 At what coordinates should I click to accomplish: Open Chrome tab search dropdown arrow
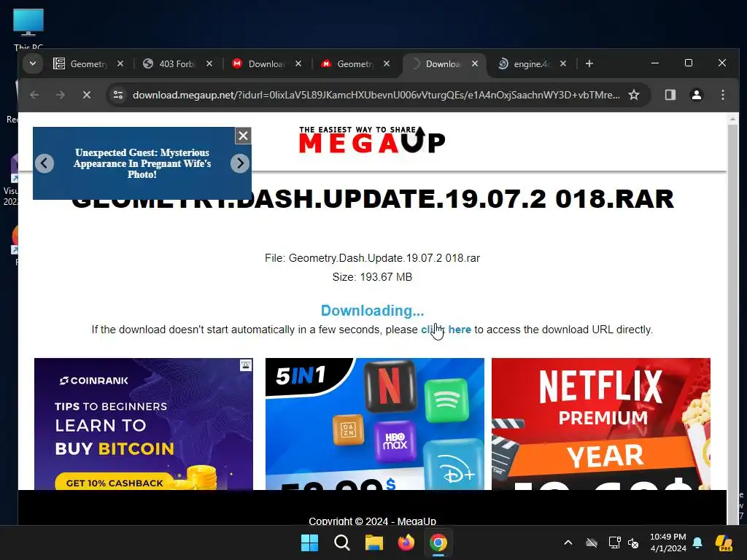[x=32, y=63]
